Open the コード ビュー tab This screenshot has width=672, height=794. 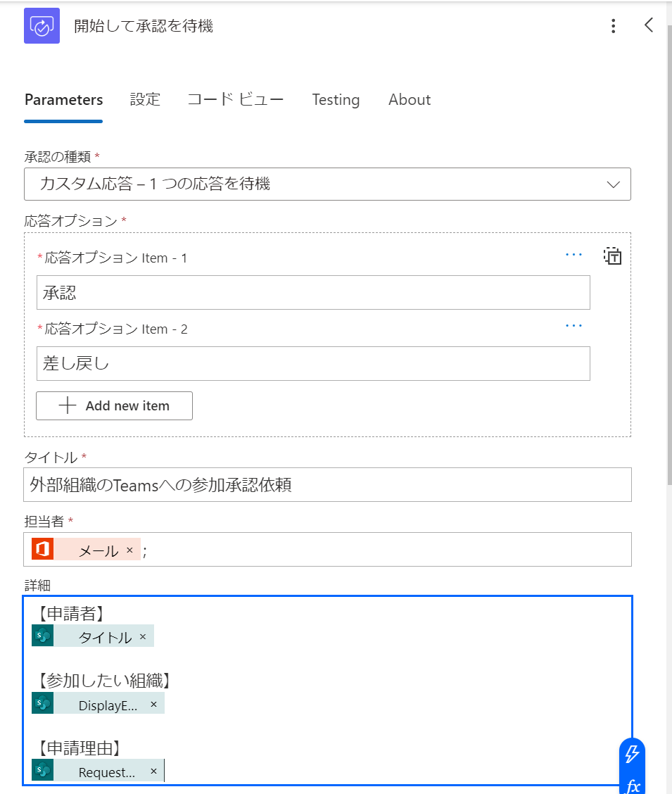pos(235,99)
